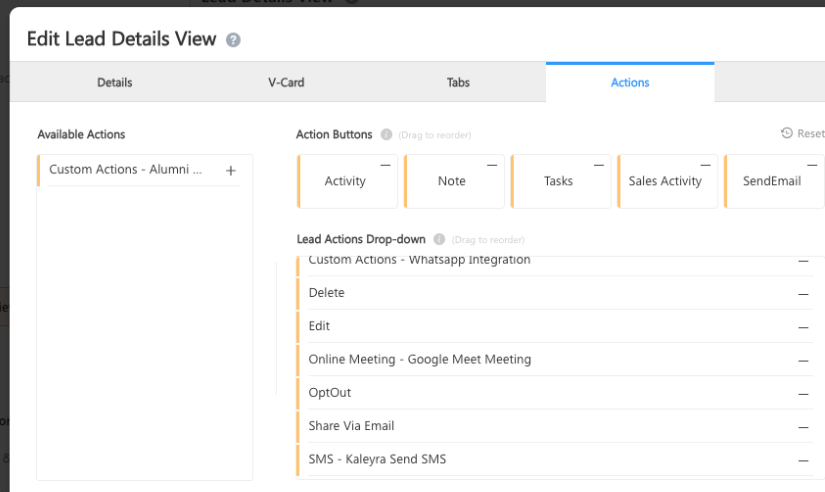Add Custom Actions - Alumni with plus icon
Viewport: 825px width, 492px height.
[231, 171]
